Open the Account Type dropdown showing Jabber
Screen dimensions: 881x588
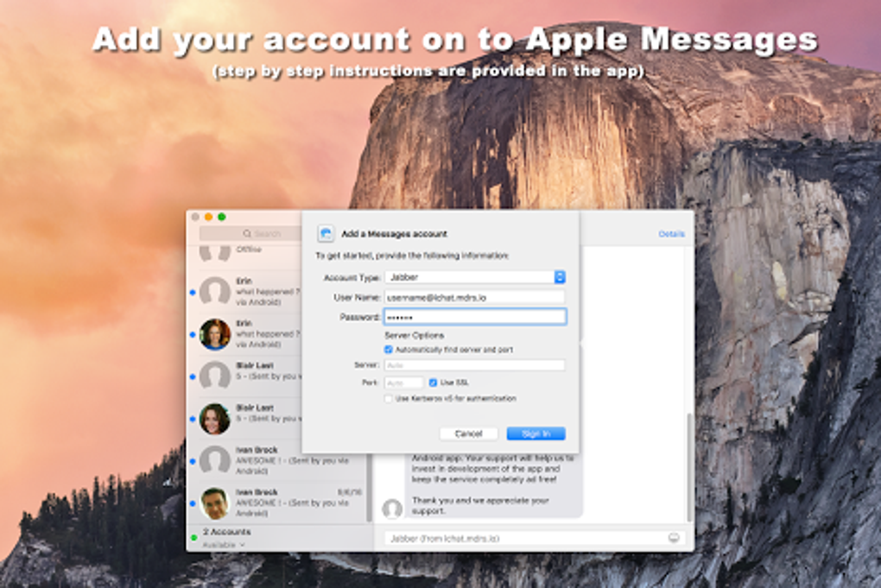point(475,277)
